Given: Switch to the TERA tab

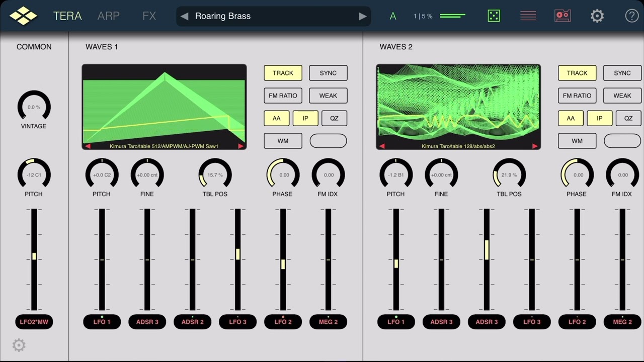Looking at the screenshot, I should coord(67,16).
